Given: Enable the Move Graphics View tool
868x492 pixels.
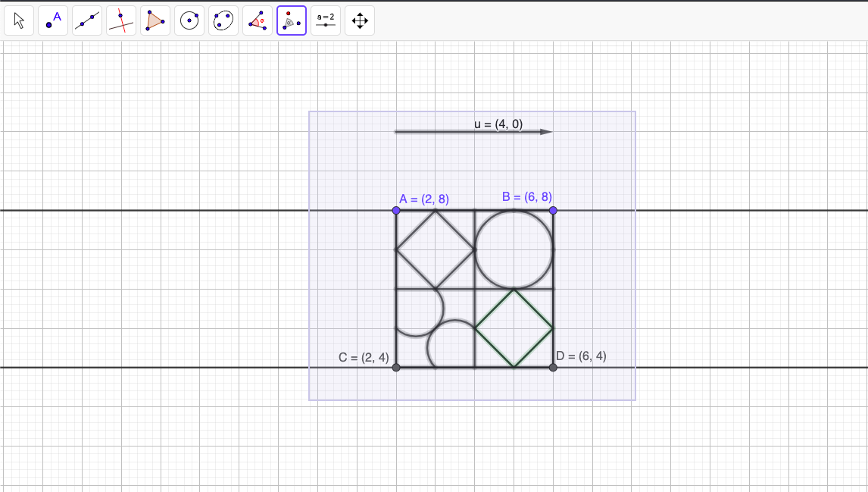Looking at the screenshot, I should coord(360,20).
